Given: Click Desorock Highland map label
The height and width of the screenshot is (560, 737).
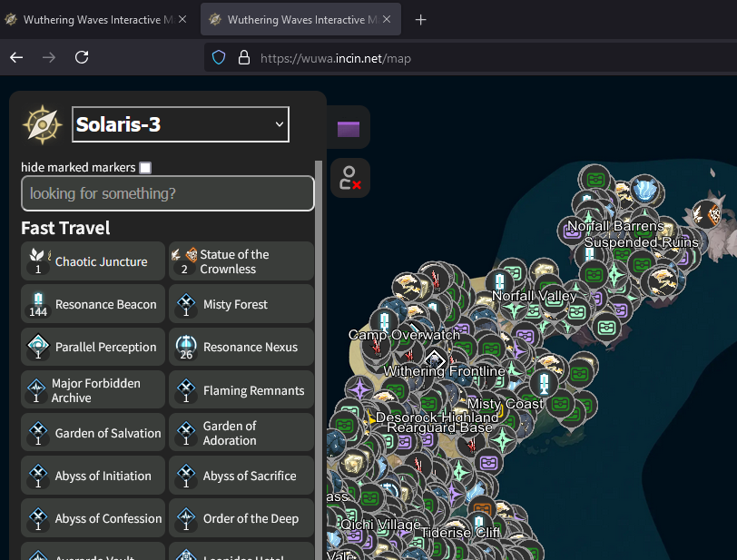Looking at the screenshot, I should 437,418.
